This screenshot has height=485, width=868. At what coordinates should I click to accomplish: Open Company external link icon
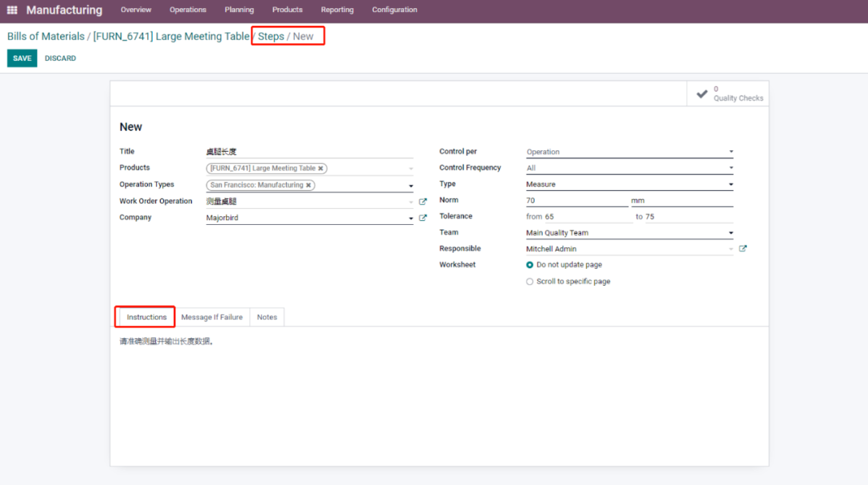[x=423, y=218]
